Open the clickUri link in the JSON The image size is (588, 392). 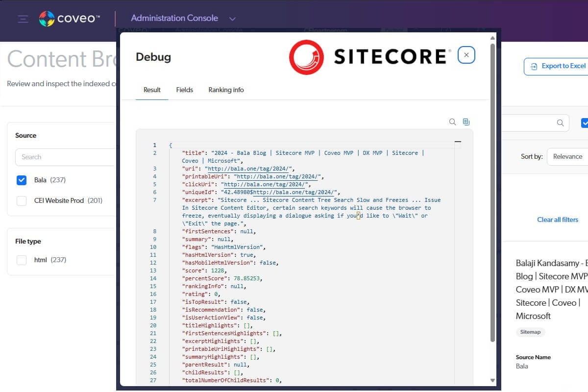265,184
